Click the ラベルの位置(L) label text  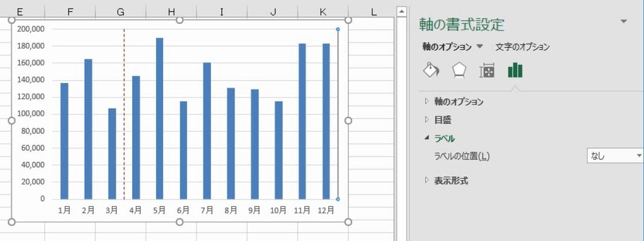(462, 156)
